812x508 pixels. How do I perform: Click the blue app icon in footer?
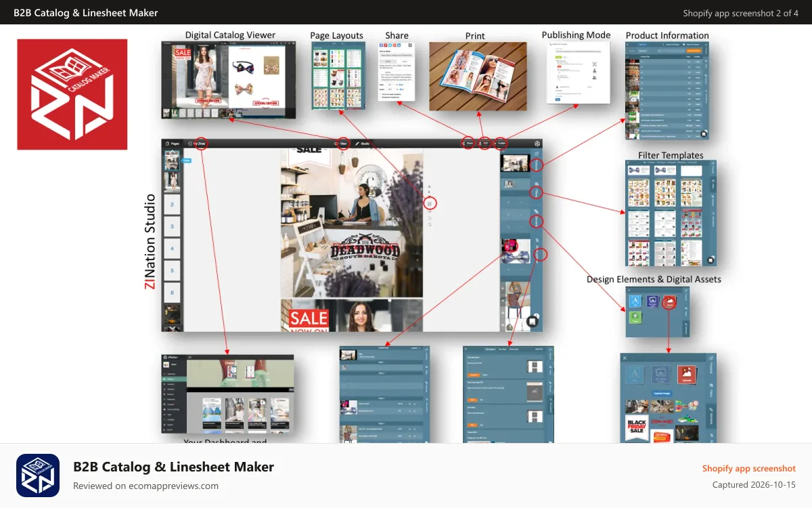coord(38,475)
